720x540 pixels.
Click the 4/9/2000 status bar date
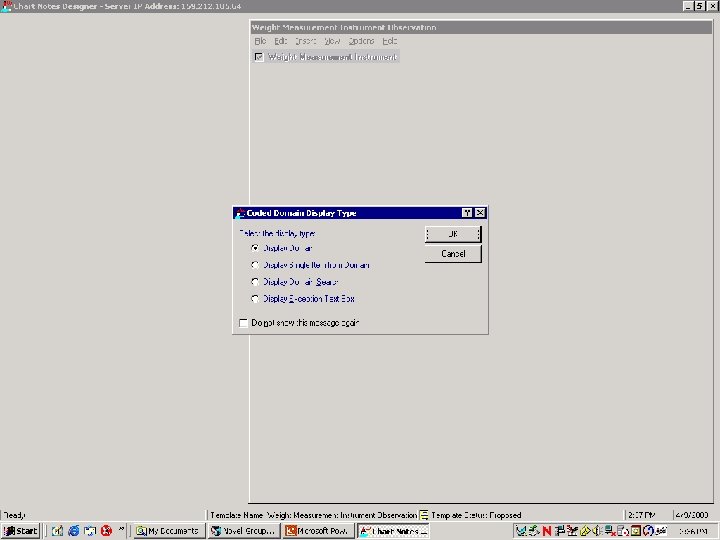(692, 515)
